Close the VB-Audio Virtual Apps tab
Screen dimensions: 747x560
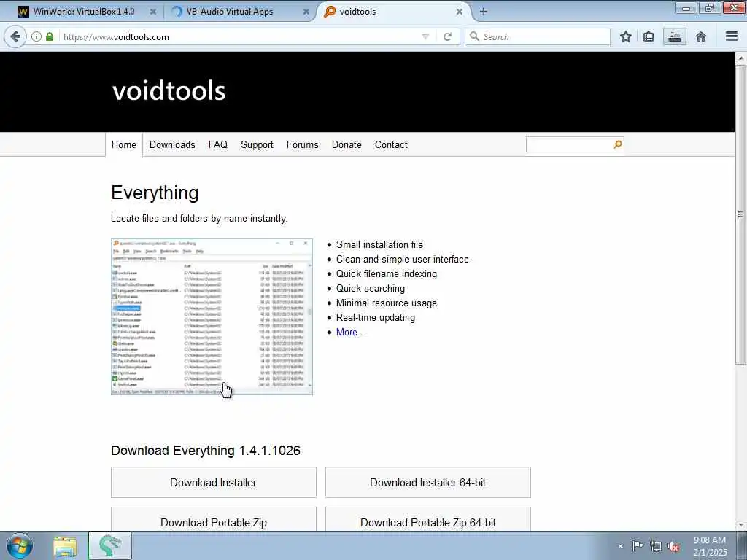[306, 12]
